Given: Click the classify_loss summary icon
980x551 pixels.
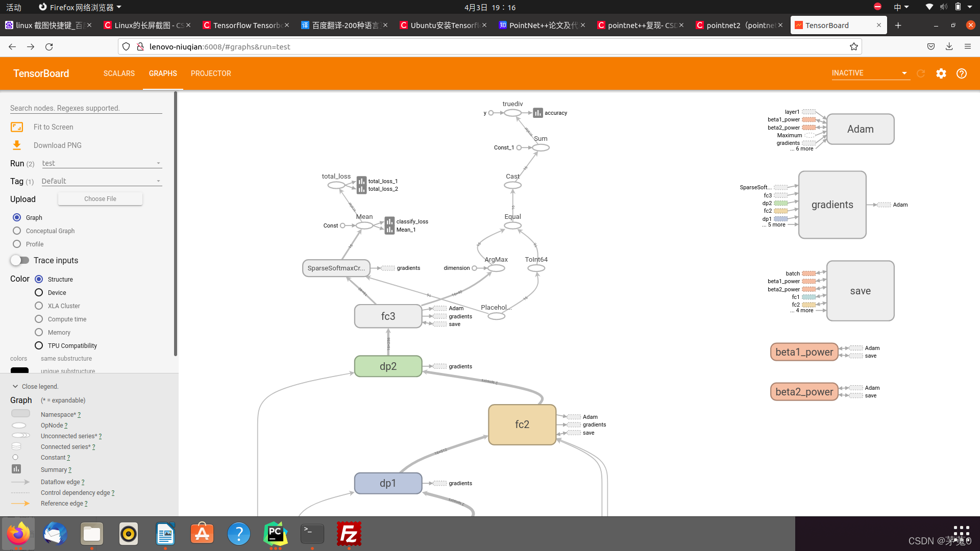Looking at the screenshot, I should [389, 221].
